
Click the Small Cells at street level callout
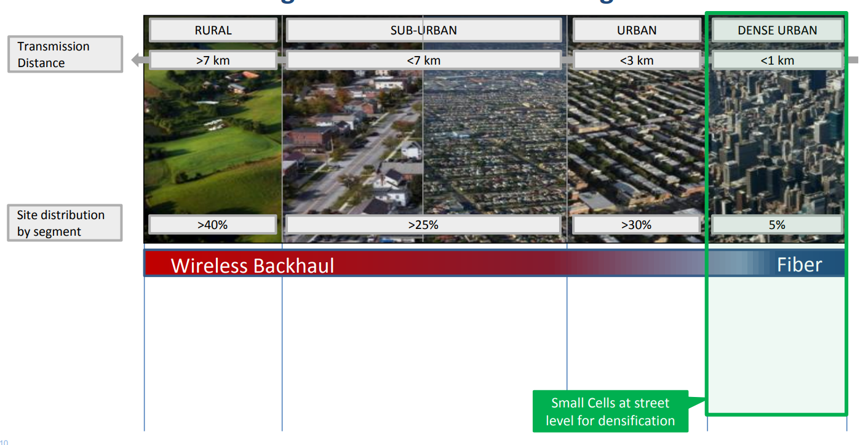[610, 412]
